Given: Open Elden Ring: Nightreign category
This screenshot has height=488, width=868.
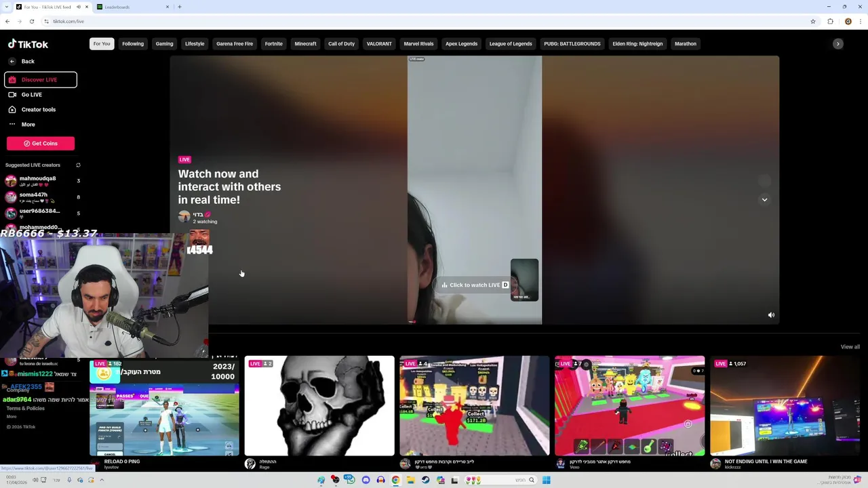Looking at the screenshot, I should coord(637,44).
